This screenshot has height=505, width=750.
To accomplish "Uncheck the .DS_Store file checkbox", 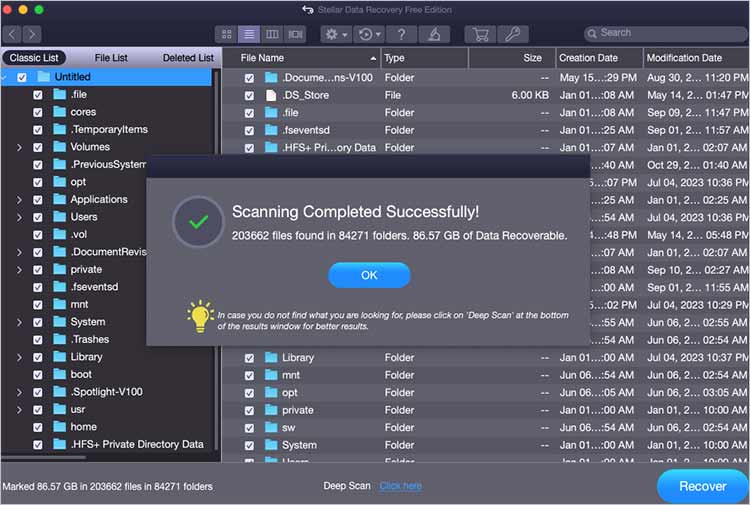I will coord(249,96).
